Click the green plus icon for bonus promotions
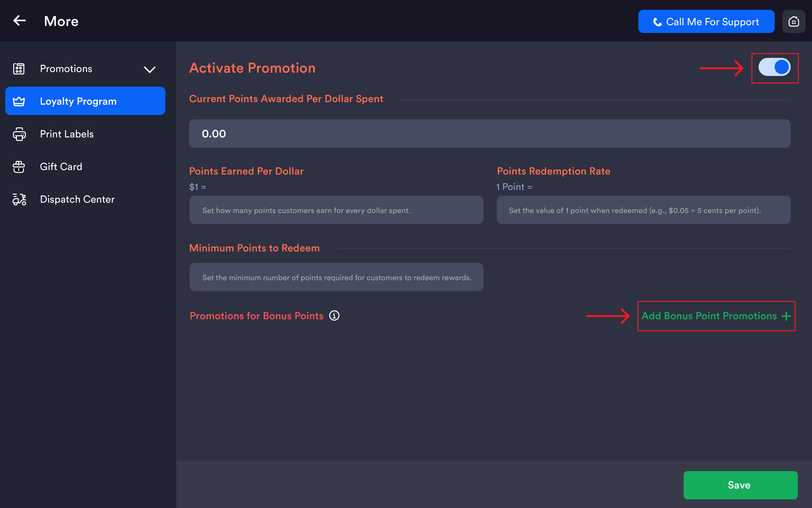Viewport: 812px width, 508px height. pyautogui.click(x=786, y=316)
